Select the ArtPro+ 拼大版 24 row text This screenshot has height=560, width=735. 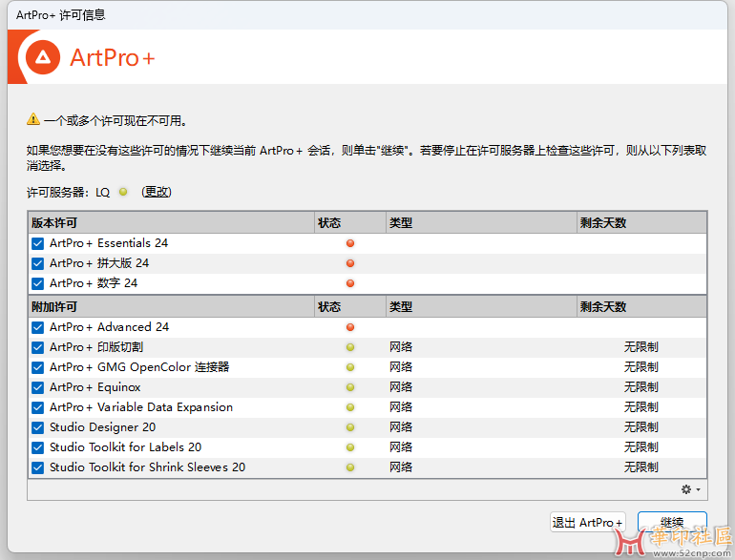(99, 263)
